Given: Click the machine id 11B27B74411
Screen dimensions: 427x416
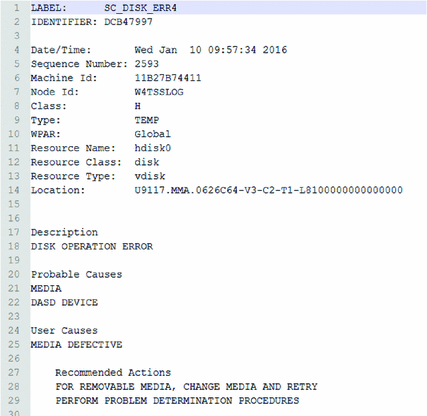Looking at the screenshot, I should coord(168,78).
